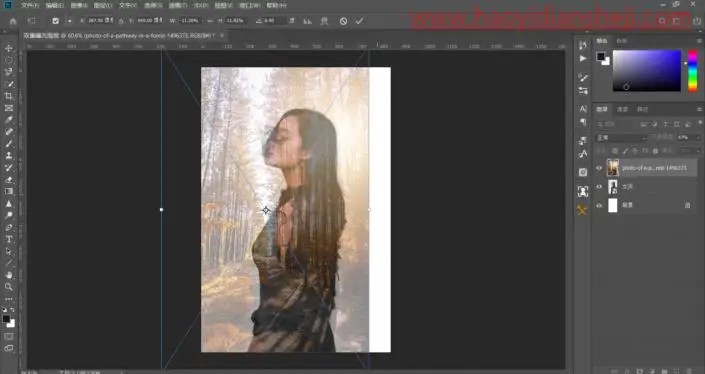The image size is (705, 374).
Task: Open the 图层(L) menu
Action: (x=103, y=5)
